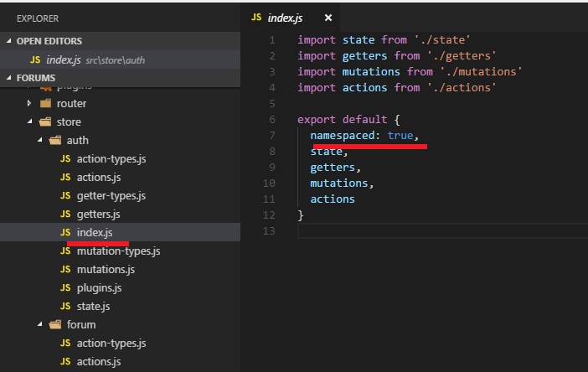Open actions.js under forum folder
The height and width of the screenshot is (372, 588).
coord(99,361)
